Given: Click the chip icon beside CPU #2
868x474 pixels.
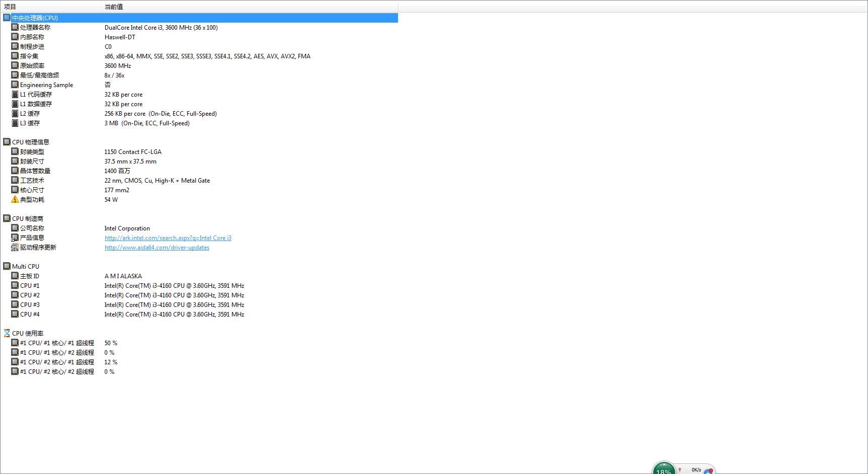Looking at the screenshot, I should tap(15, 295).
